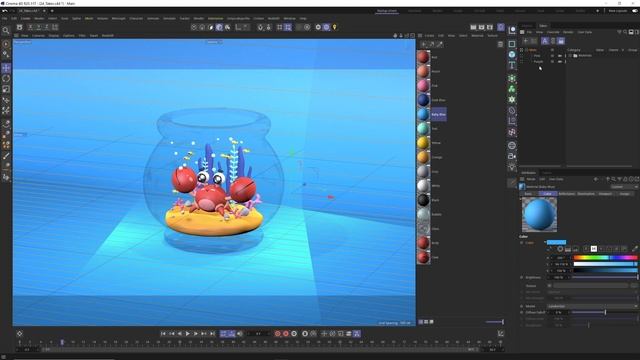
Task: Open the viewport hamburger menu
Action: coord(16,36)
